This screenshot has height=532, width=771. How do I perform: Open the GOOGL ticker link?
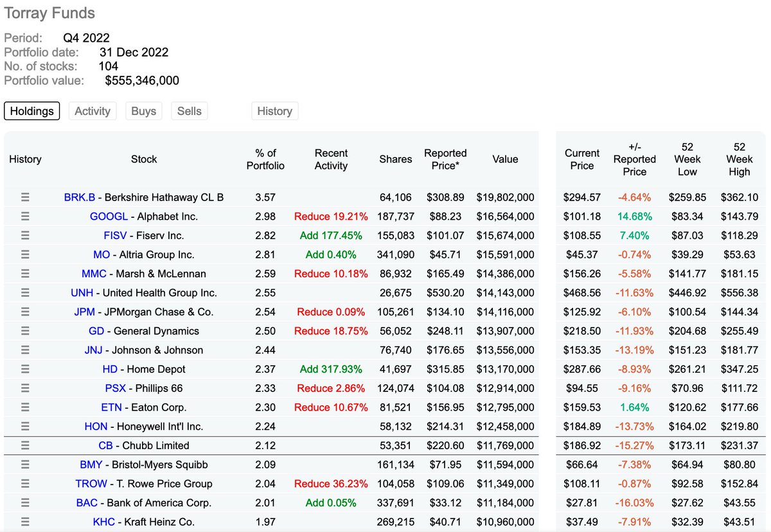(x=109, y=217)
